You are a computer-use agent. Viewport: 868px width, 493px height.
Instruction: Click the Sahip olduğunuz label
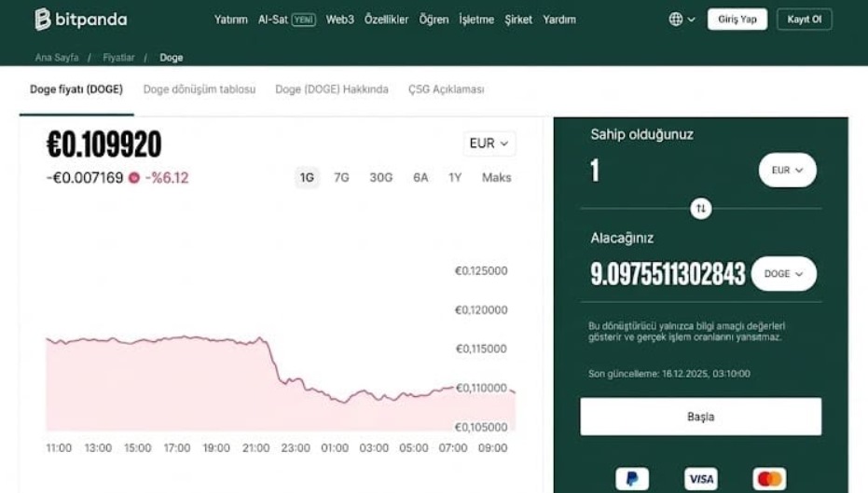pyautogui.click(x=641, y=134)
